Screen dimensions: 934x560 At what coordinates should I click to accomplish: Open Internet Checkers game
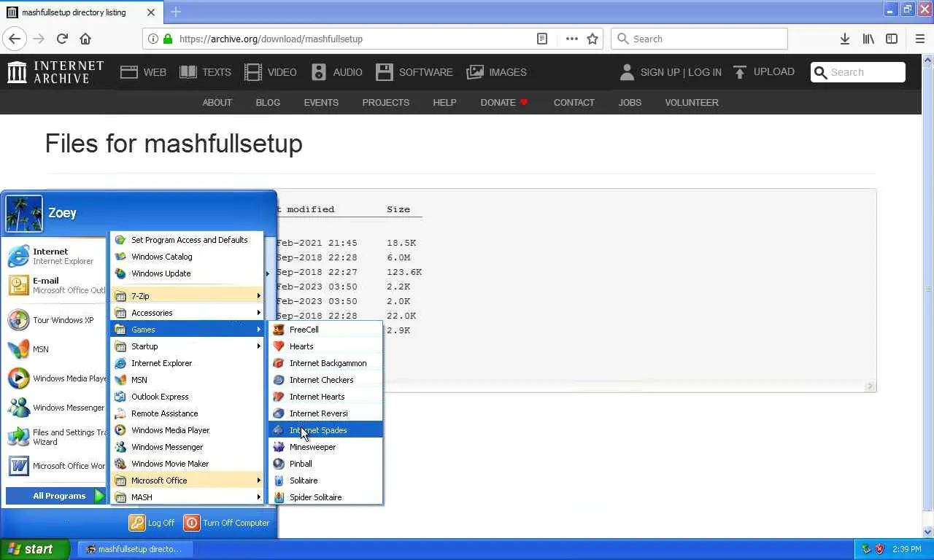[325, 380]
